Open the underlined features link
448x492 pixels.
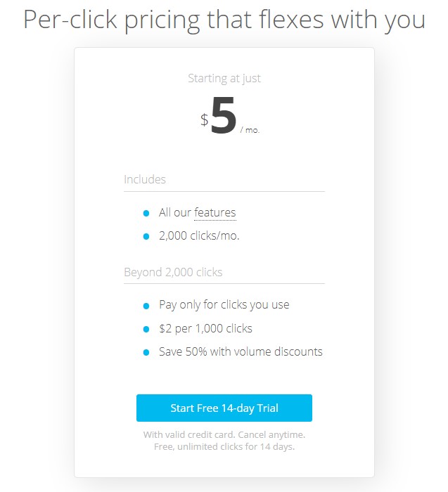pos(215,212)
